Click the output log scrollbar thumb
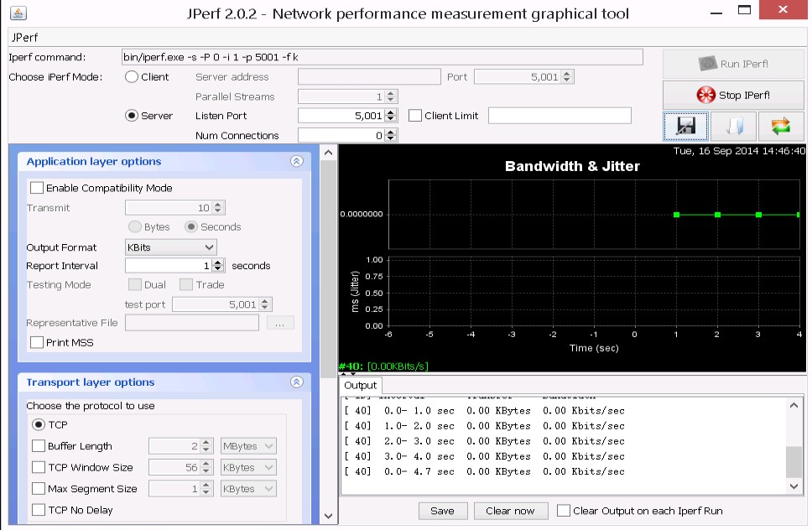Viewport: 812px width, 530px height. pyautogui.click(x=794, y=462)
